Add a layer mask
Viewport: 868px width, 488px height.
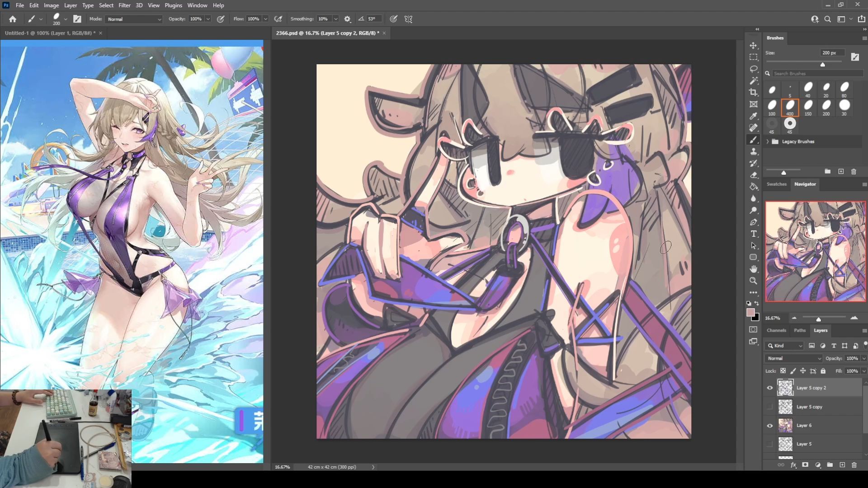click(x=805, y=465)
